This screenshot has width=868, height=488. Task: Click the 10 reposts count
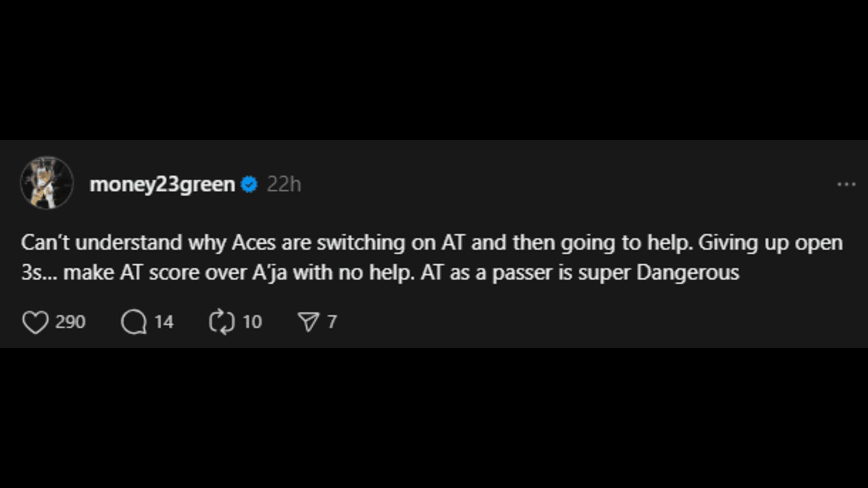[252, 322]
